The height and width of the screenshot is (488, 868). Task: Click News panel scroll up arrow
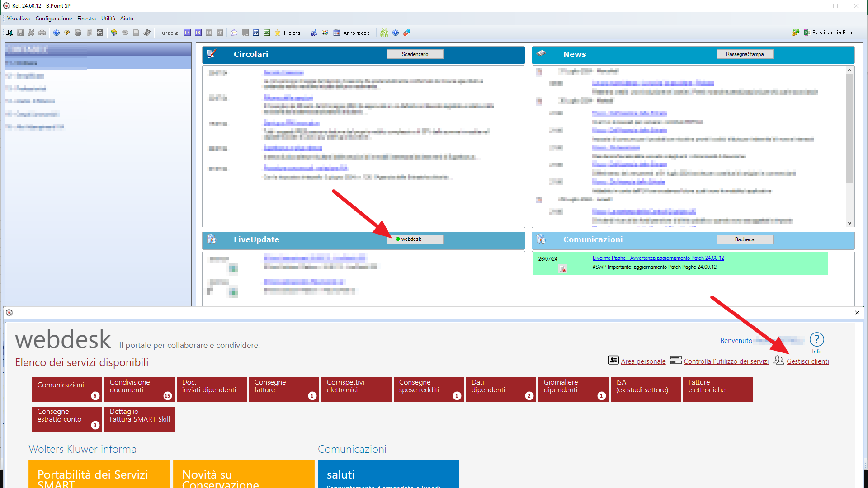click(849, 70)
